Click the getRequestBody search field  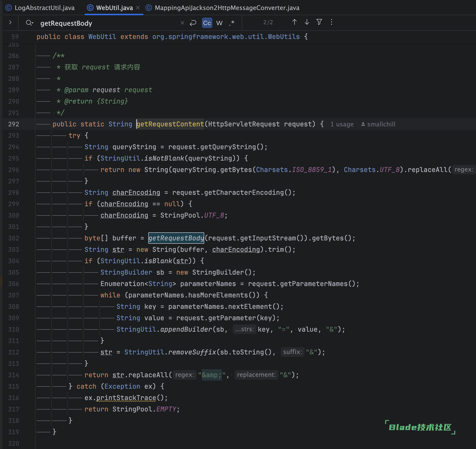[x=108, y=23]
